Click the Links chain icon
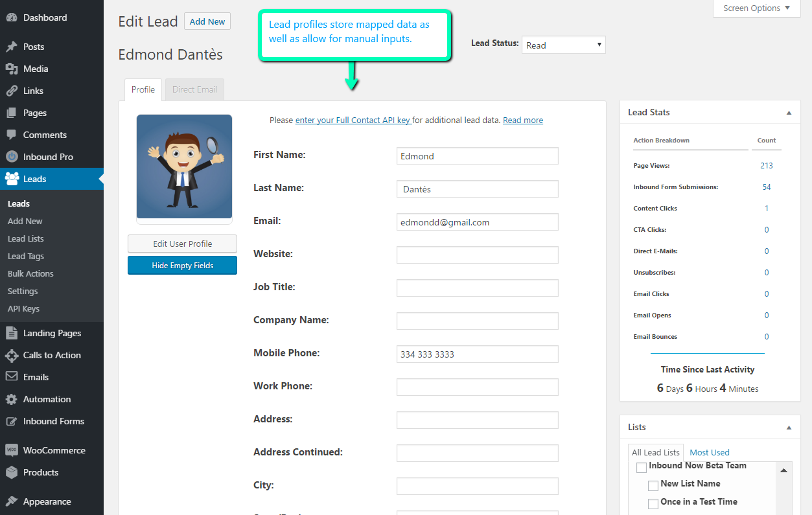The image size is (812, 515). coord(11,91)
